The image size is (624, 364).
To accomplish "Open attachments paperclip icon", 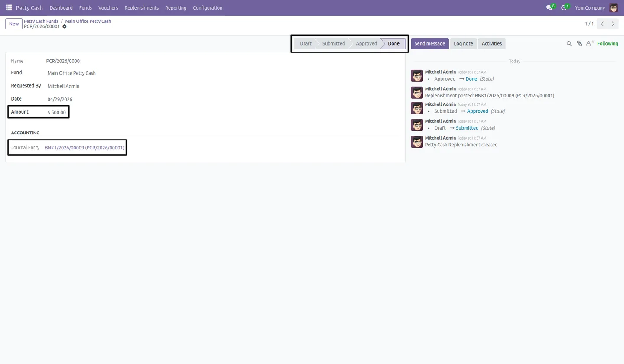I will click(x=579, y=43).
